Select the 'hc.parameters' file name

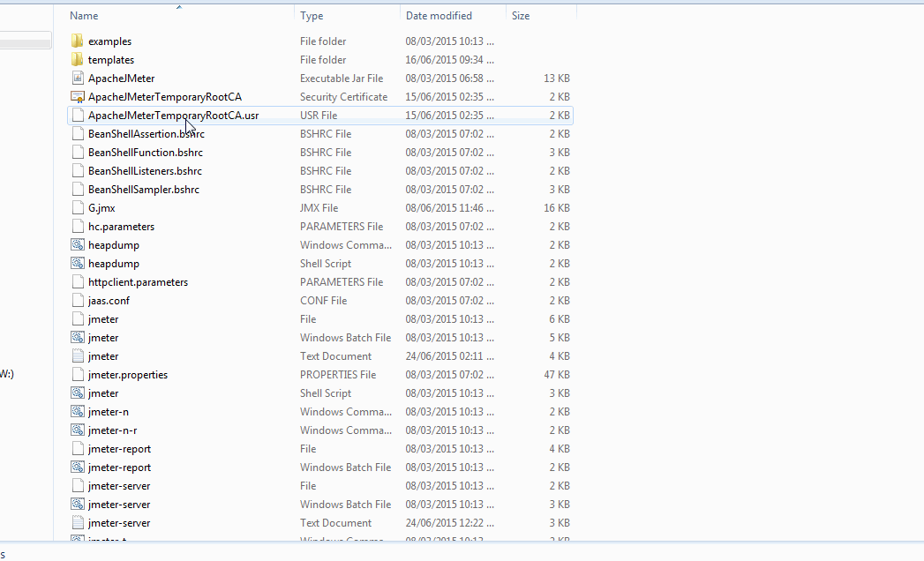122,227
